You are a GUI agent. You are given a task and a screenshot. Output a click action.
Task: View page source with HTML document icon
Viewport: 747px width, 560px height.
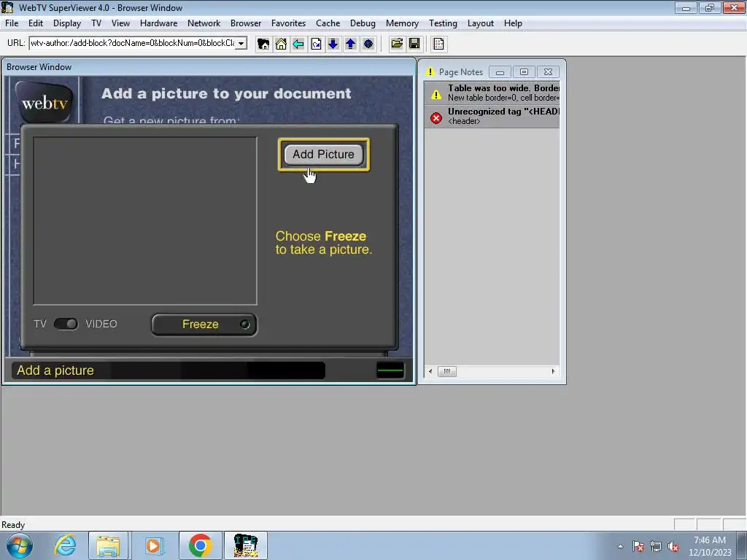pyautogui.click(x=438, y=44)
